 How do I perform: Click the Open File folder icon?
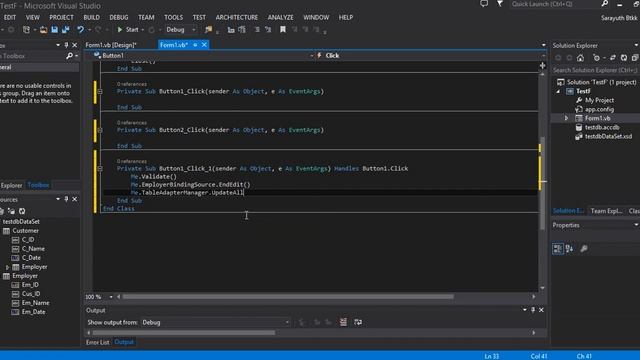coord(43,30)
